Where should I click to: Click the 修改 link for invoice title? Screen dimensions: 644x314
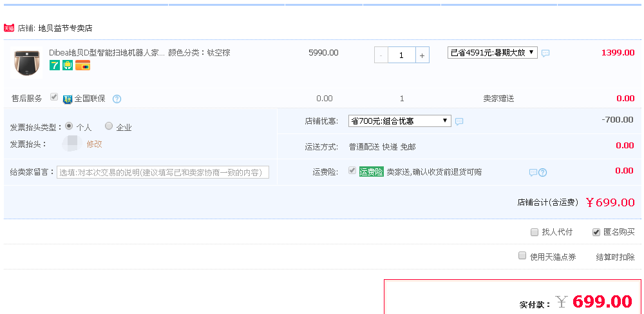pyautogui.click(x=94, y=144)
